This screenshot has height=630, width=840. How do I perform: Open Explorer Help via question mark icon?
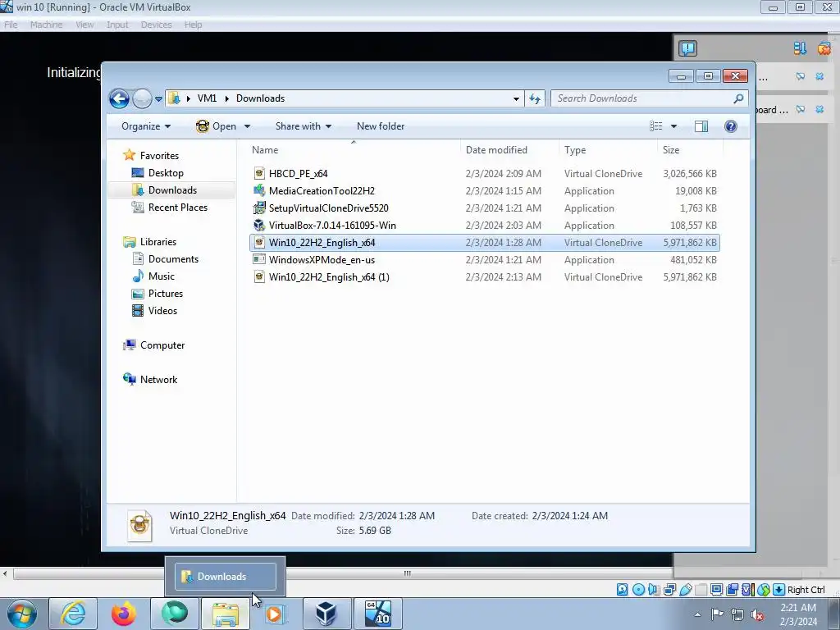pyautogui.click(x=731, y=126)
